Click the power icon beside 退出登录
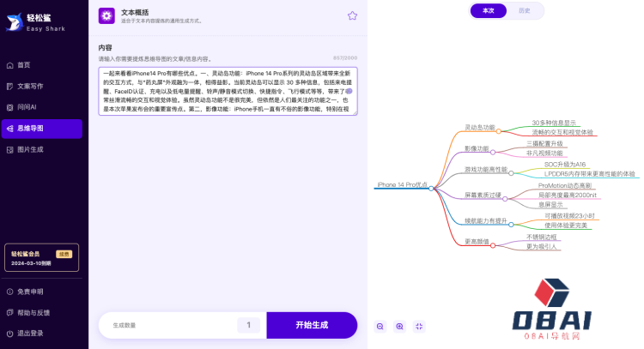Image resolution: width=644 pixels, height=349 pixels. [x=9, y=334]
